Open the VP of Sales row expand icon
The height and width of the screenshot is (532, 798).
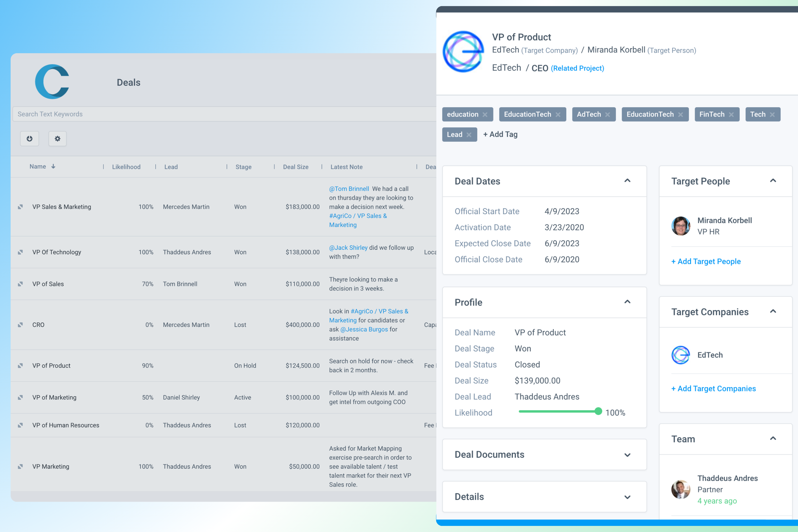pyautogui.click(x=20, y=284)
